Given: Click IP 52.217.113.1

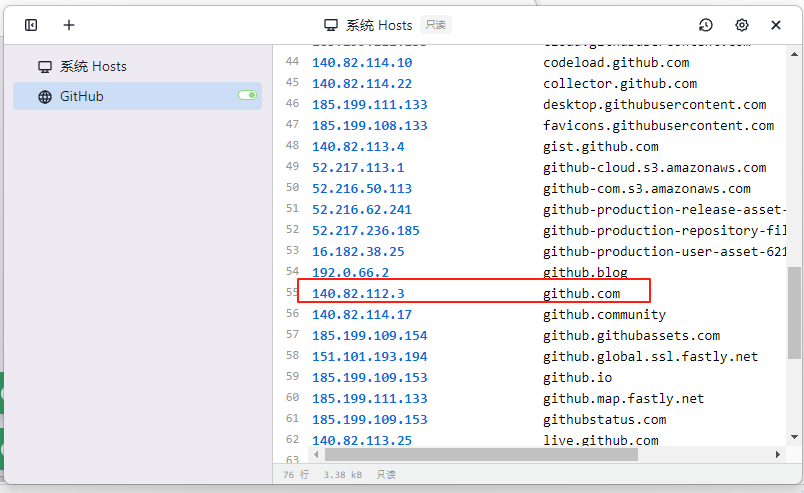Looking at the screenshot, I should point(358,168).
